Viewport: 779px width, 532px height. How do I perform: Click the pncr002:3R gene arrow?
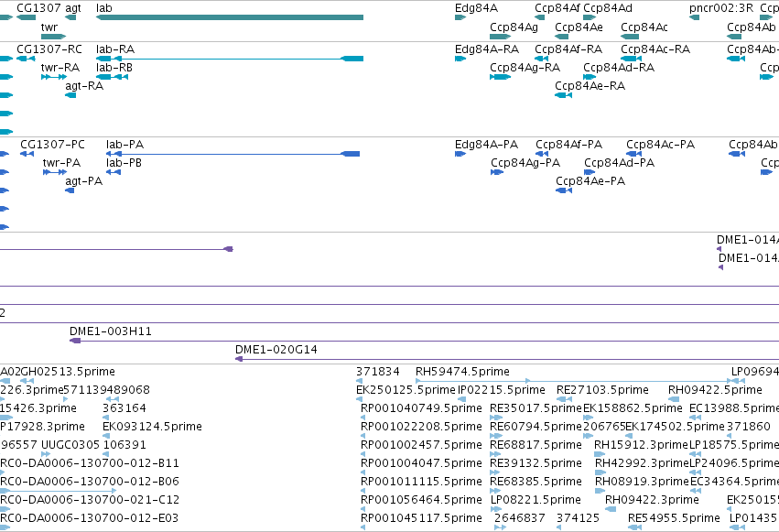tap(695, 17)
